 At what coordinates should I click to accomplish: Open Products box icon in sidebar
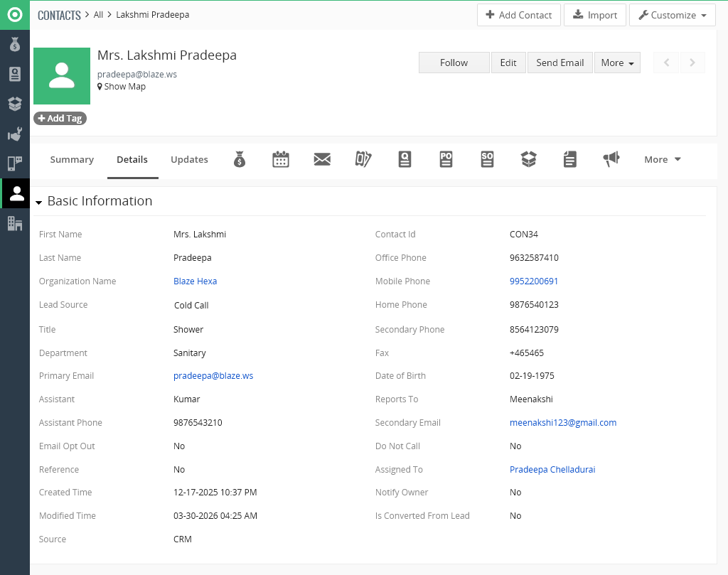[x=15, y=104]
